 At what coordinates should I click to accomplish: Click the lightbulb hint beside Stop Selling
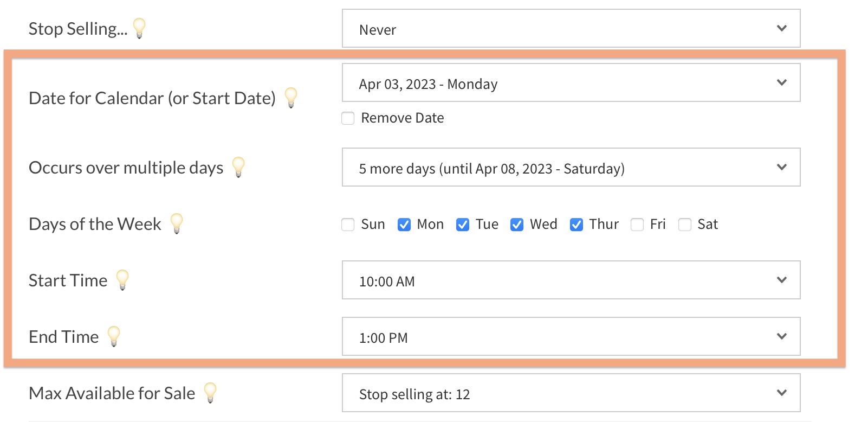139,28
